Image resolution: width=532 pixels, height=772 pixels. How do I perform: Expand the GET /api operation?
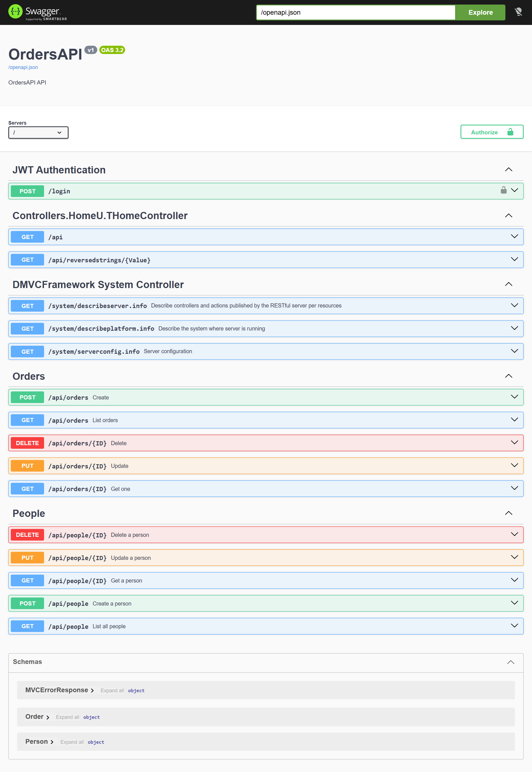point(266,237)
